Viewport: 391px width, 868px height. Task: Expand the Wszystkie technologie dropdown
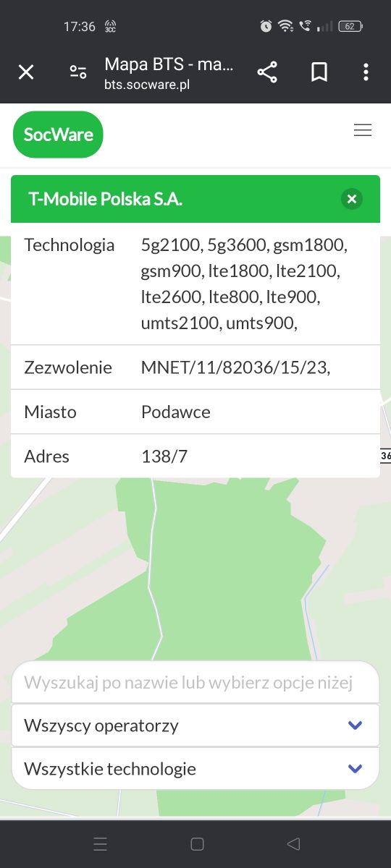click(195, 769)
